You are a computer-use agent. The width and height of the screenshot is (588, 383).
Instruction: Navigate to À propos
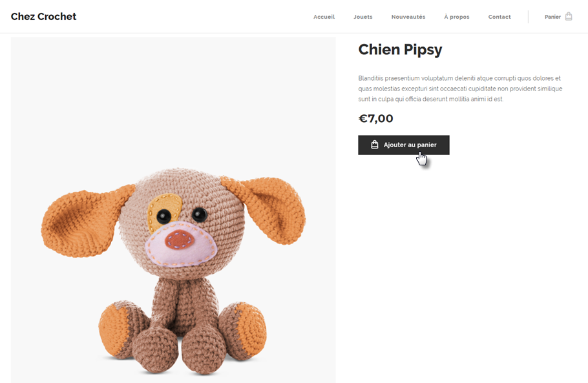457,17
